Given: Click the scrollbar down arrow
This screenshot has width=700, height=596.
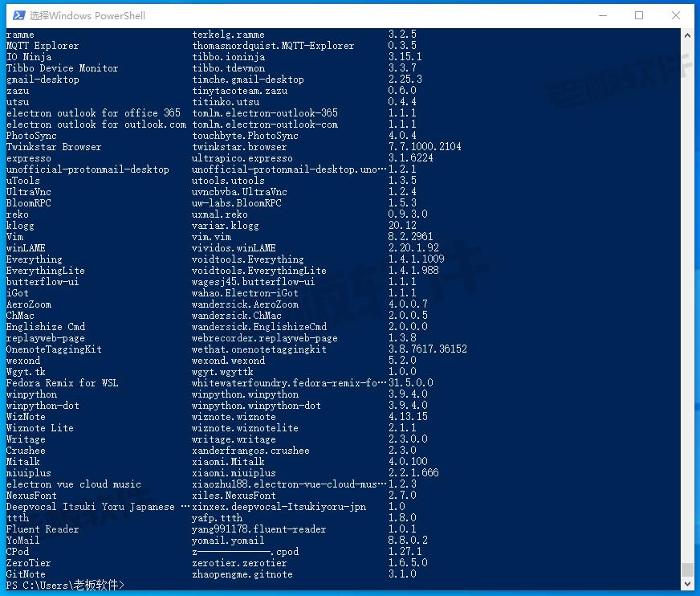Looking at the screenshot, I should (x=687, y=584).
